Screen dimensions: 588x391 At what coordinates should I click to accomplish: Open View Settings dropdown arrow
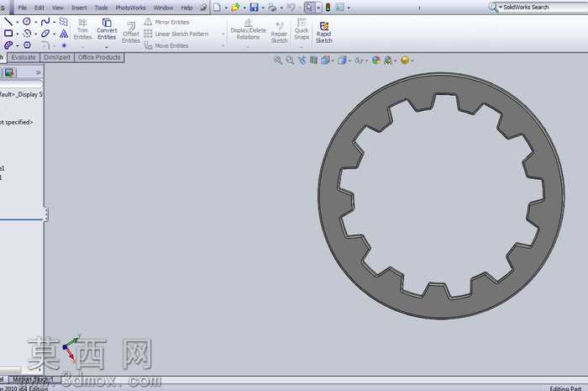click(412, 61)
